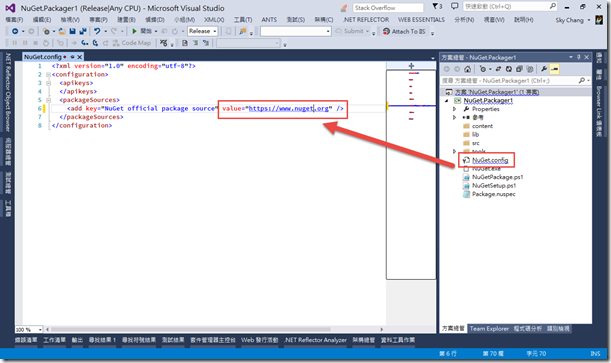Open the Browser Link side tab

[x=599, y=112]
